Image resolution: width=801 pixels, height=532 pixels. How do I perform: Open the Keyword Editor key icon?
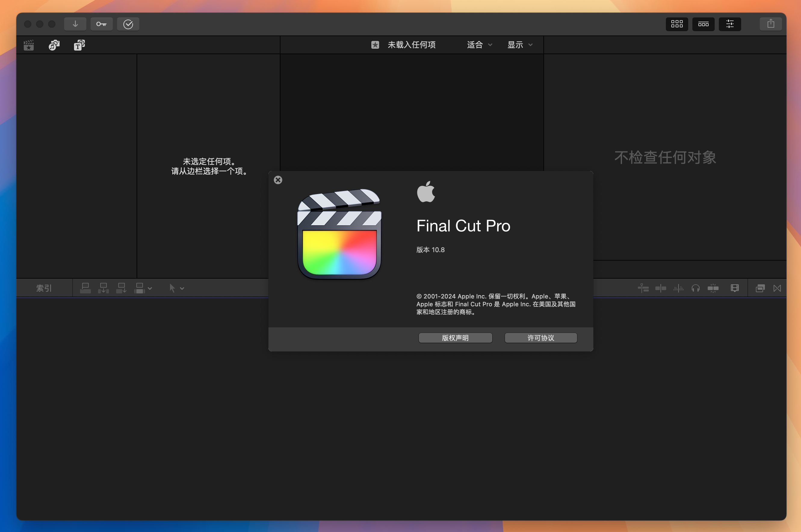(x=101, y=24)
